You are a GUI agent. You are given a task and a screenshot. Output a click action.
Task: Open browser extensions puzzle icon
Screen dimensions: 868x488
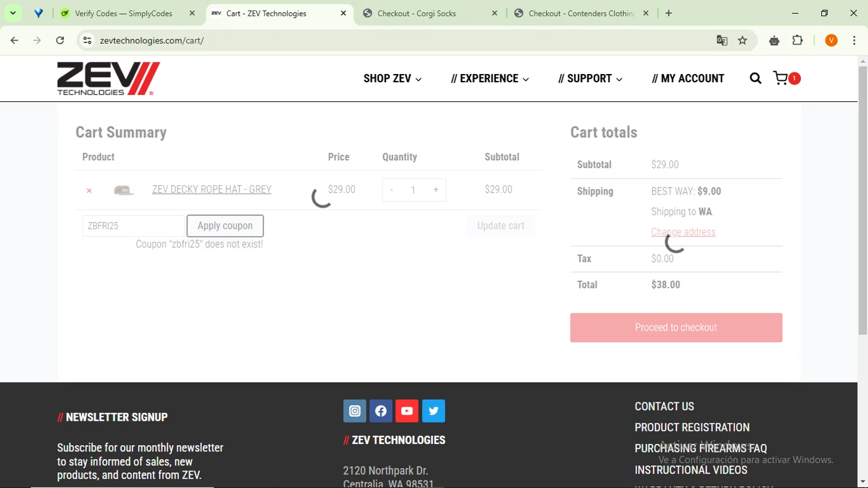797,41
